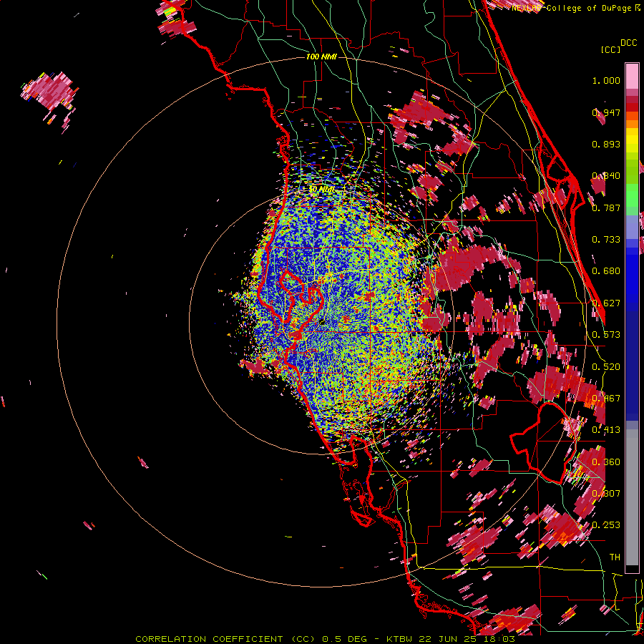Select the "DCC" legend header text

coord(628,43)
